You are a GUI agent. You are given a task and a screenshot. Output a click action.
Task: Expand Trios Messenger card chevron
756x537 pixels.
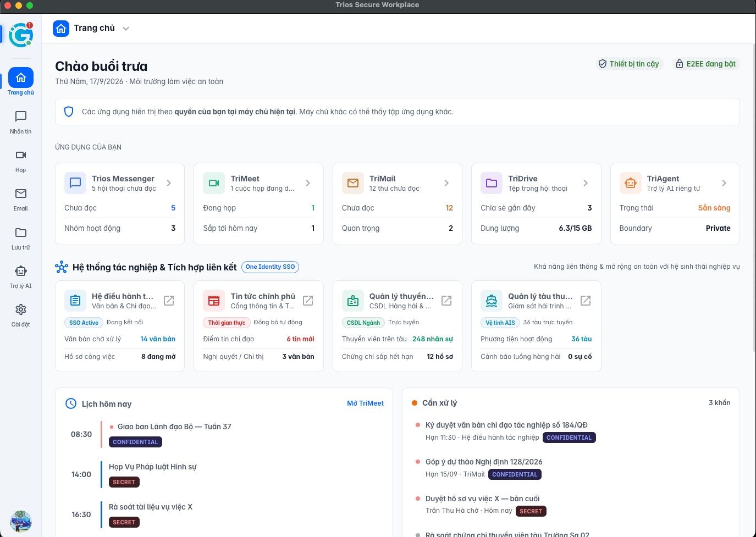pos(169,183)
